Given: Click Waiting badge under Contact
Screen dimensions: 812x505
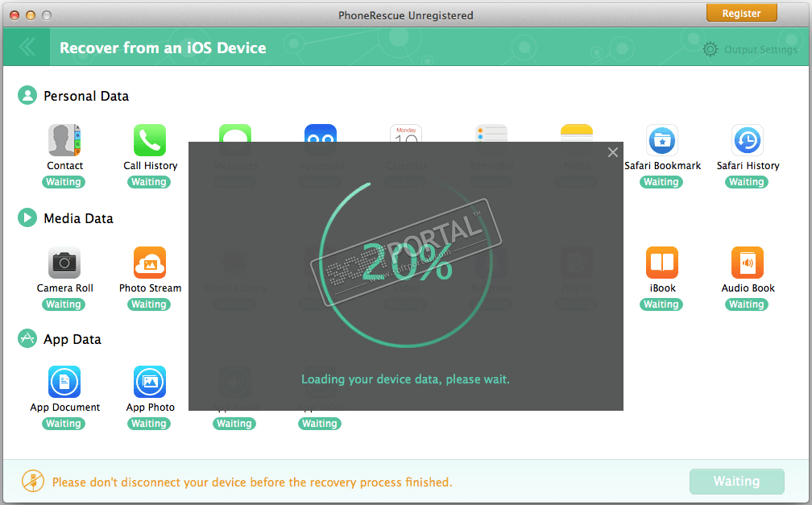Looking at the screenshot, I should 64,182.
